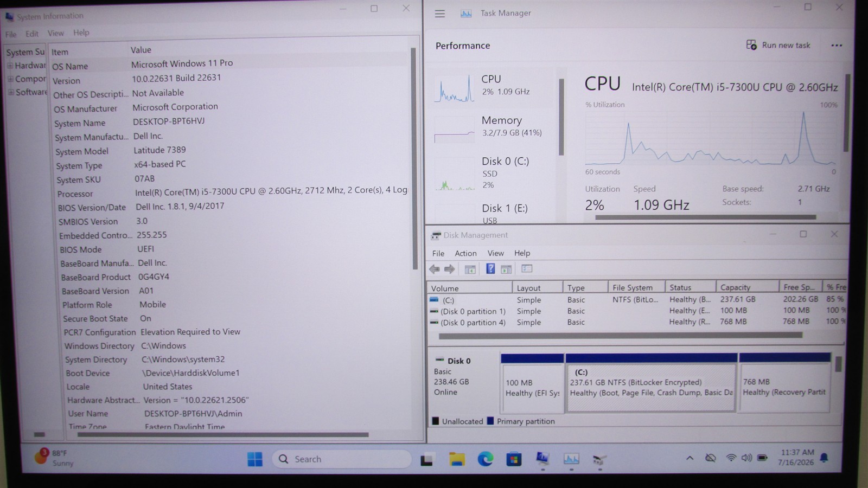The height and width of the screenshot is (488, 868).
Task: Click the Disk Management taskbar icon
Action: (x=599, y=460)
